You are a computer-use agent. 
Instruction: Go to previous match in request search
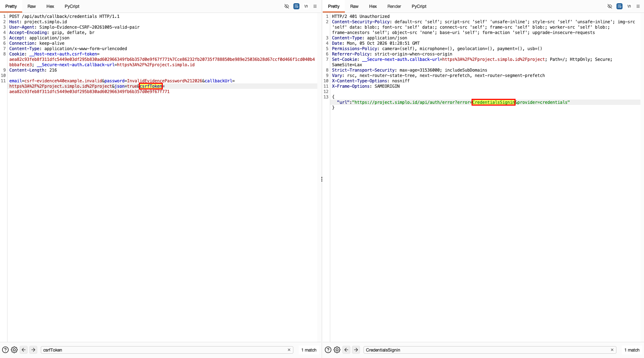click(24, 350)
